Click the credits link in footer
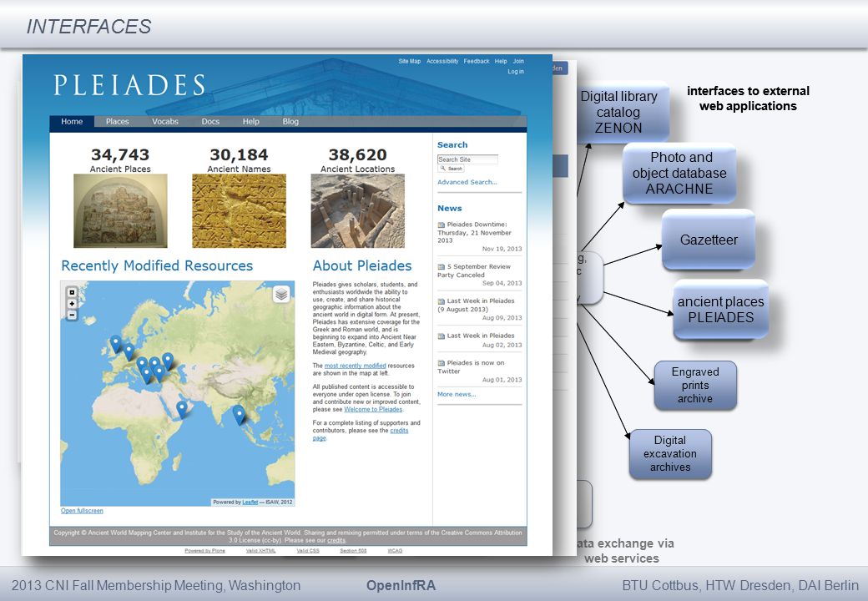 pos(336,540)
